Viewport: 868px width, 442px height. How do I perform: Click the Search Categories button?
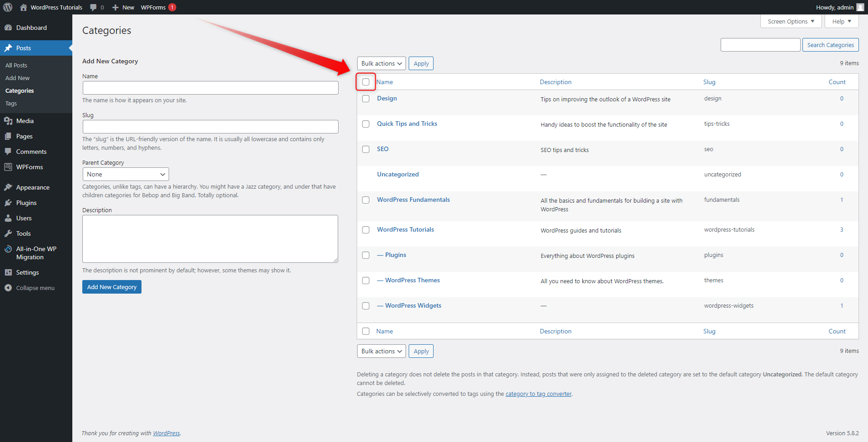click(830, 45)
